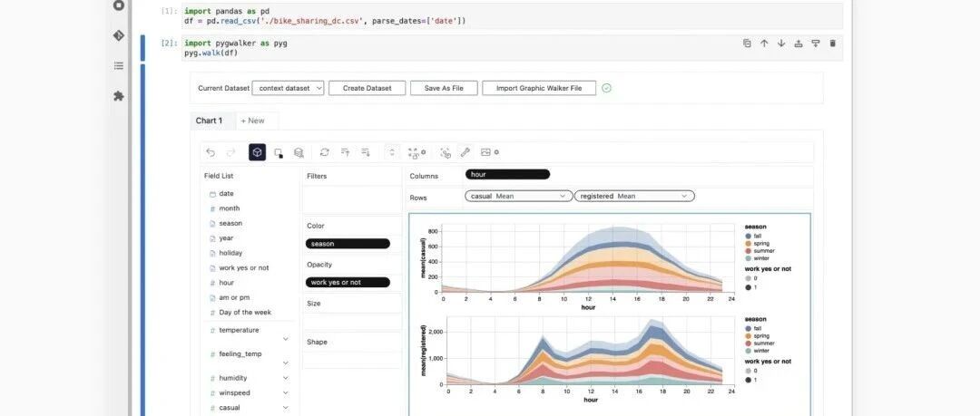
Task: Click the undo arrow in chart toolbar
Action: 211,152
